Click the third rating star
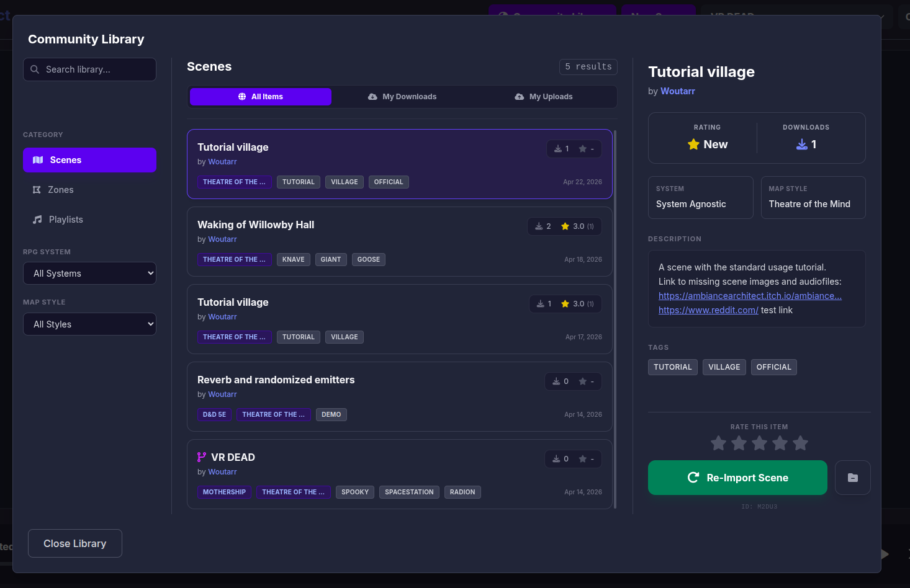This screenshot has height=588, width=910. (x=759, y=443)
